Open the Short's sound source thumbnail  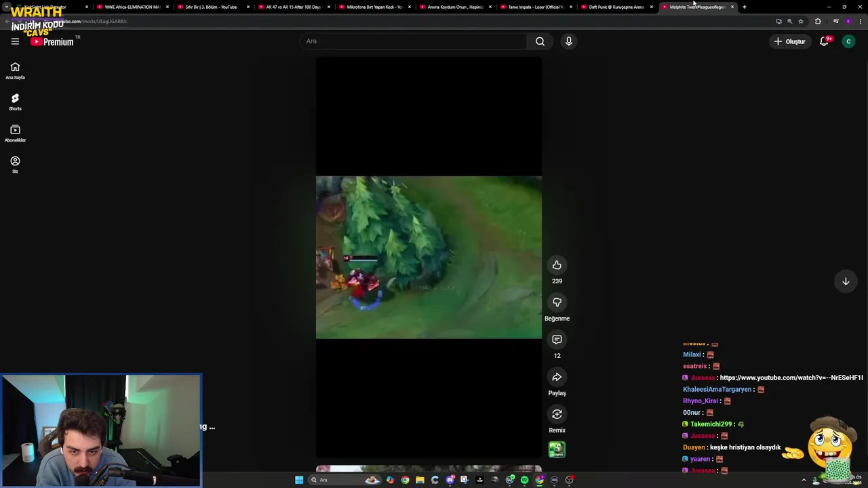[557, 449]
